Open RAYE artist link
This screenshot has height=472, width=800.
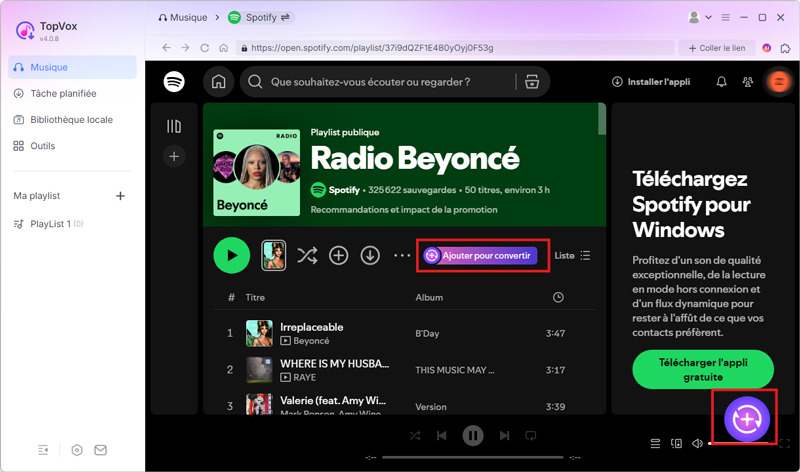point(305,378)
